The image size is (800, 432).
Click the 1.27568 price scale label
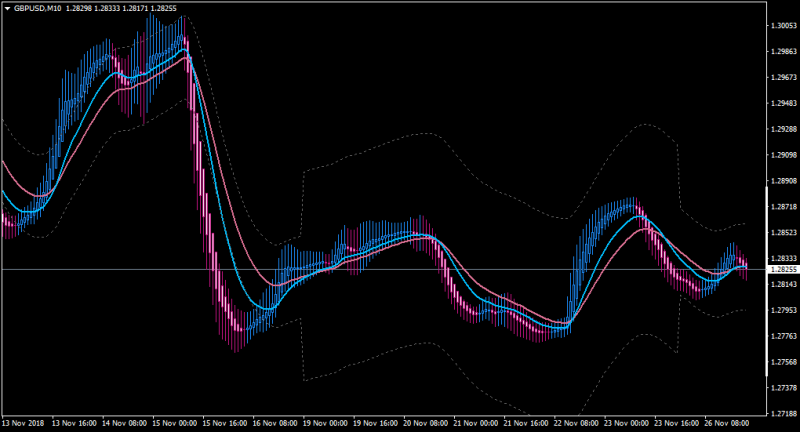pos(784,362)
